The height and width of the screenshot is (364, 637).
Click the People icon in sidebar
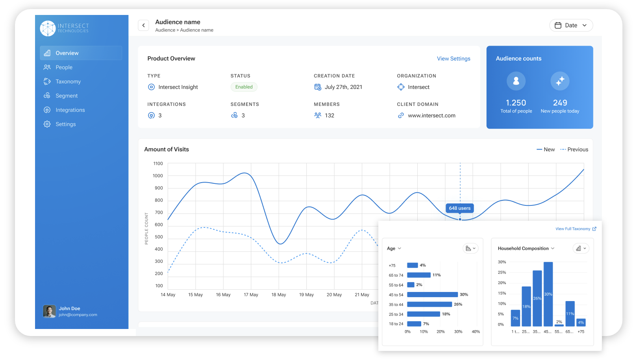point(47,67)
